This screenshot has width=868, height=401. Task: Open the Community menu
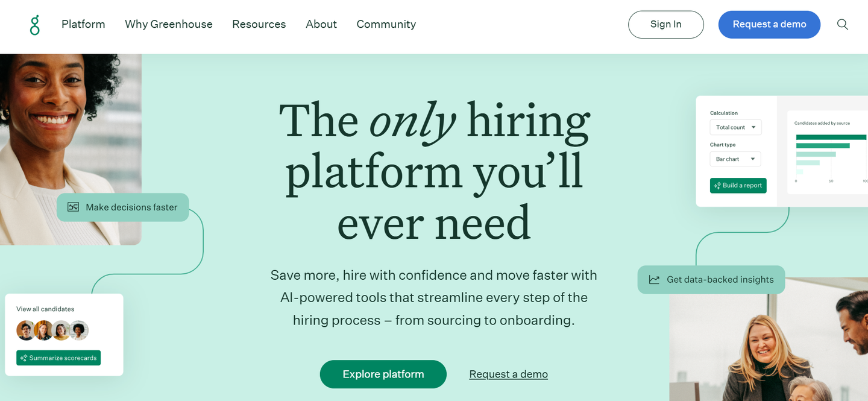(386, 24)
